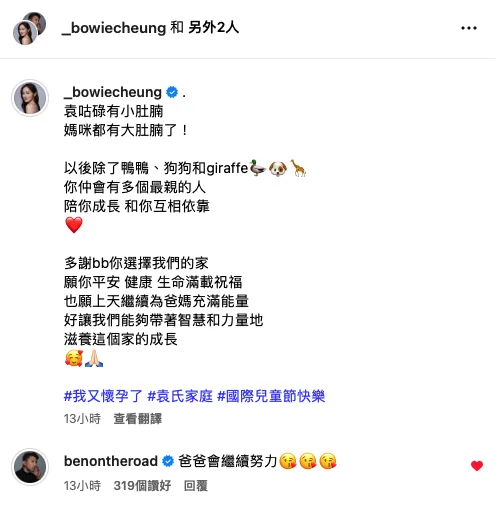
Task: Open the _bowiecheung username in the caption
Action: tap(113, 92)
